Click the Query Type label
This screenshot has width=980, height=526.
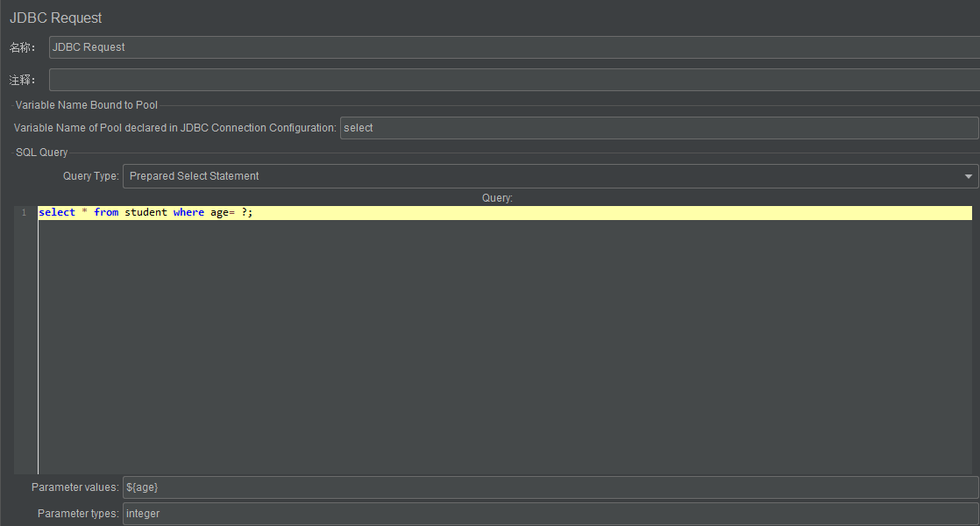90,176
